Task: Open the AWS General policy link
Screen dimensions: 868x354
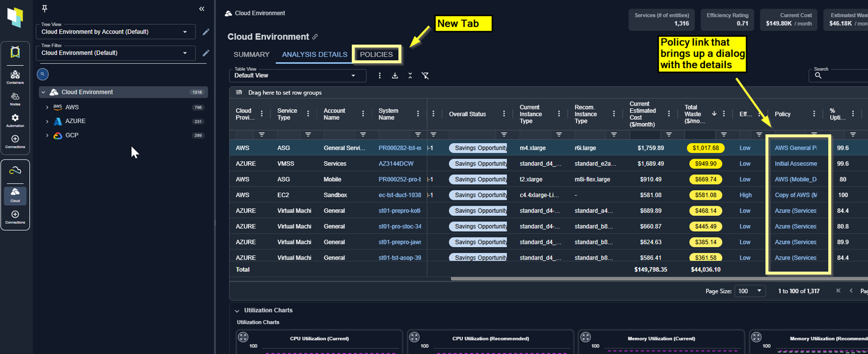Action: 795,148
